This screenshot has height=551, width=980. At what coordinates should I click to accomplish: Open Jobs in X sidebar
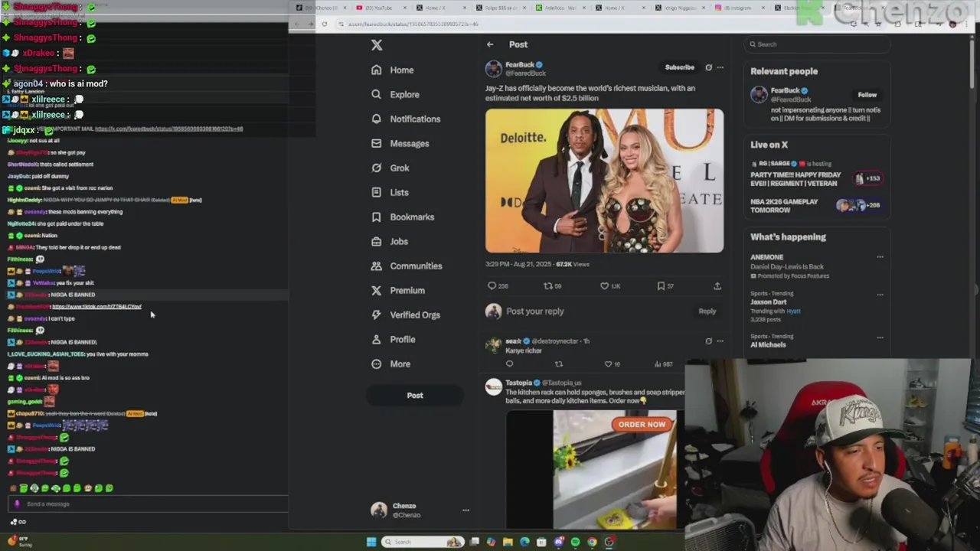coord(390,241)
